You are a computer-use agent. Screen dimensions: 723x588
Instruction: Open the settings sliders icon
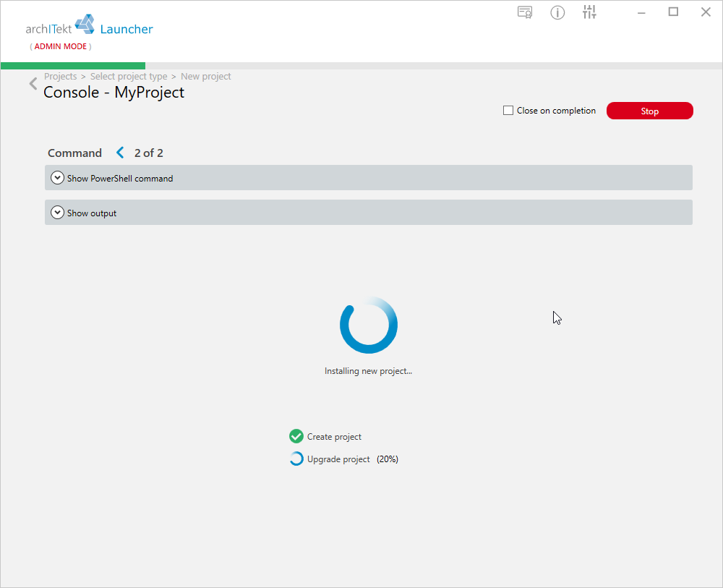[x=589, y=12]
